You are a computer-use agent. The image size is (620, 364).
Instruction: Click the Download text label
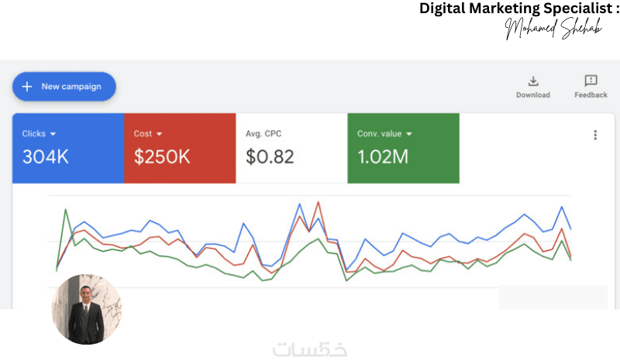tap(533, 95)
